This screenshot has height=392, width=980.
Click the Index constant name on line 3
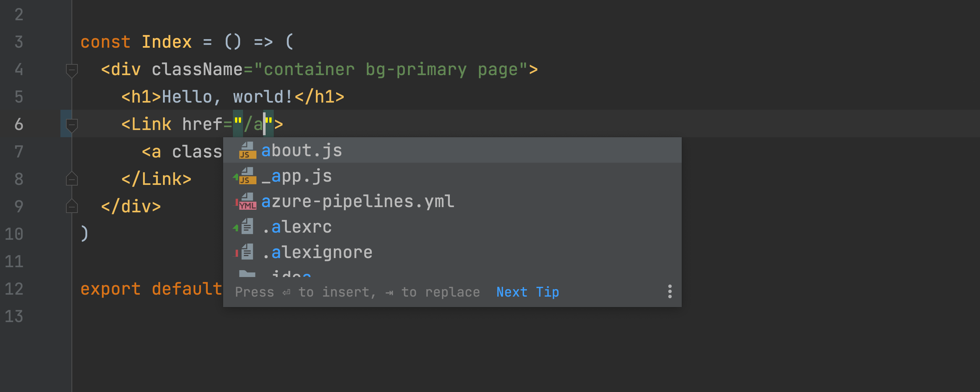(166, 42)
